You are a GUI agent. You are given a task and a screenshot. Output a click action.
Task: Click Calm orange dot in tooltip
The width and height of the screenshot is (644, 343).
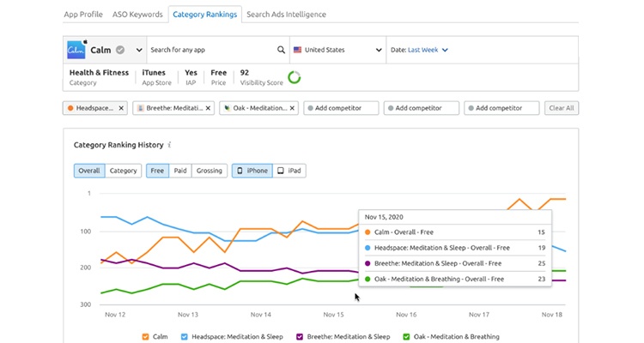368,232
